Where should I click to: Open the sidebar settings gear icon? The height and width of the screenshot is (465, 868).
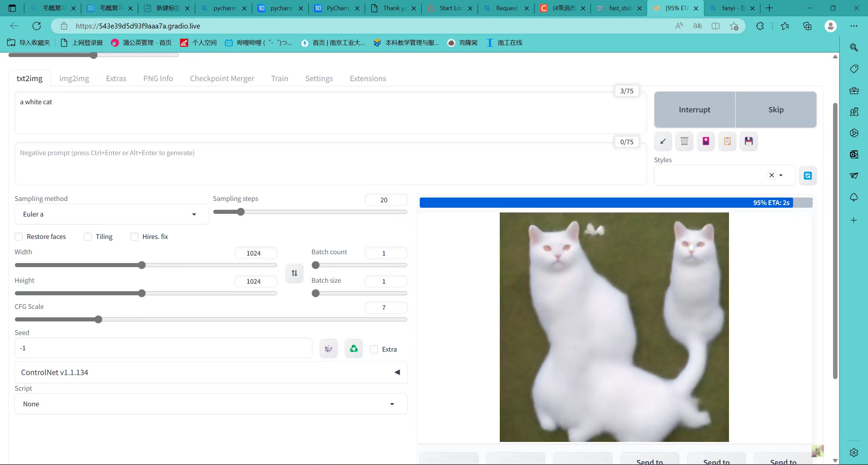tap(854, 452)
